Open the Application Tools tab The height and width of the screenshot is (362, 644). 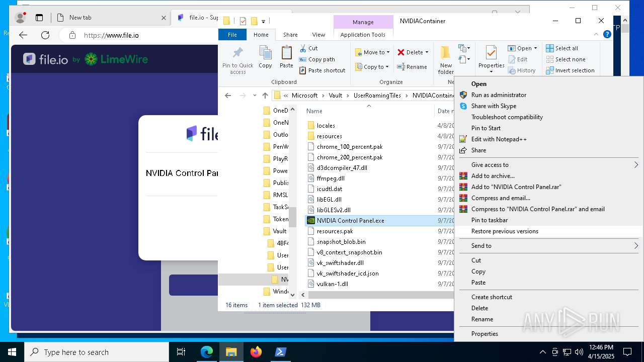click(363, 35)
